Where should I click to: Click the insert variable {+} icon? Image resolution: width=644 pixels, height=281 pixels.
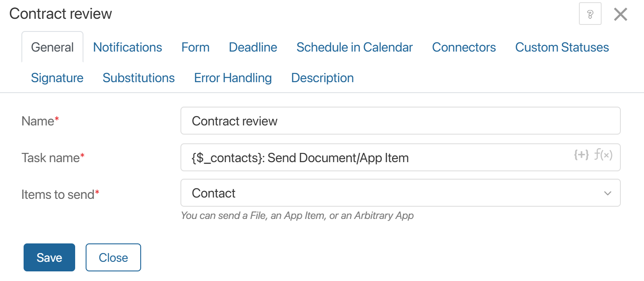(x=581, y=155)
